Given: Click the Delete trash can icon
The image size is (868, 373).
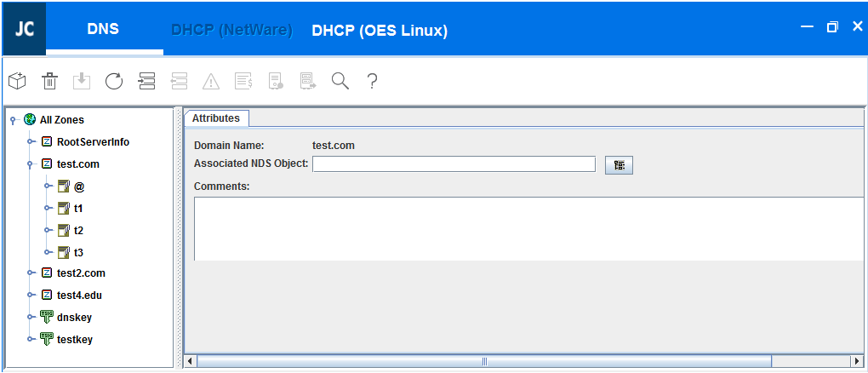Looking at the screenshot, I should [50, 81].
